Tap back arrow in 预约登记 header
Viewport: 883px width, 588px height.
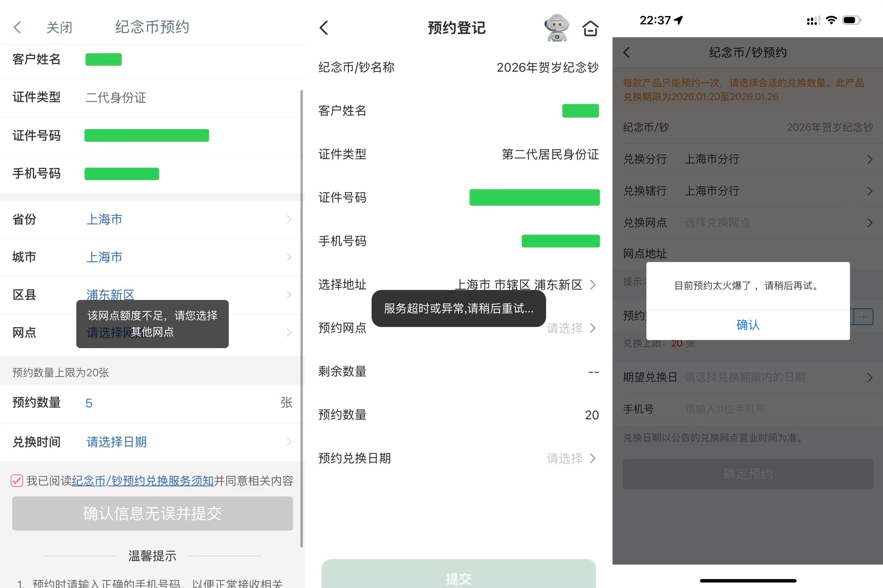324,28
